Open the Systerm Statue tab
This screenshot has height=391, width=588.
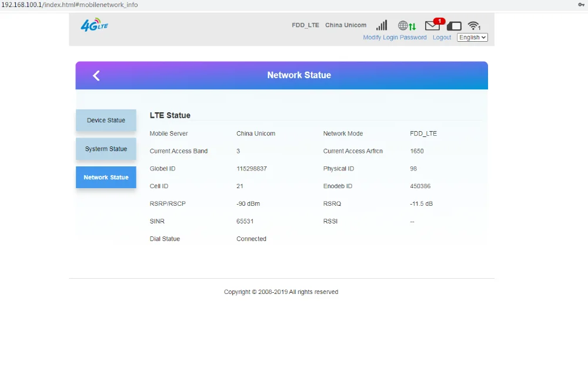click(x=106, y=149)
